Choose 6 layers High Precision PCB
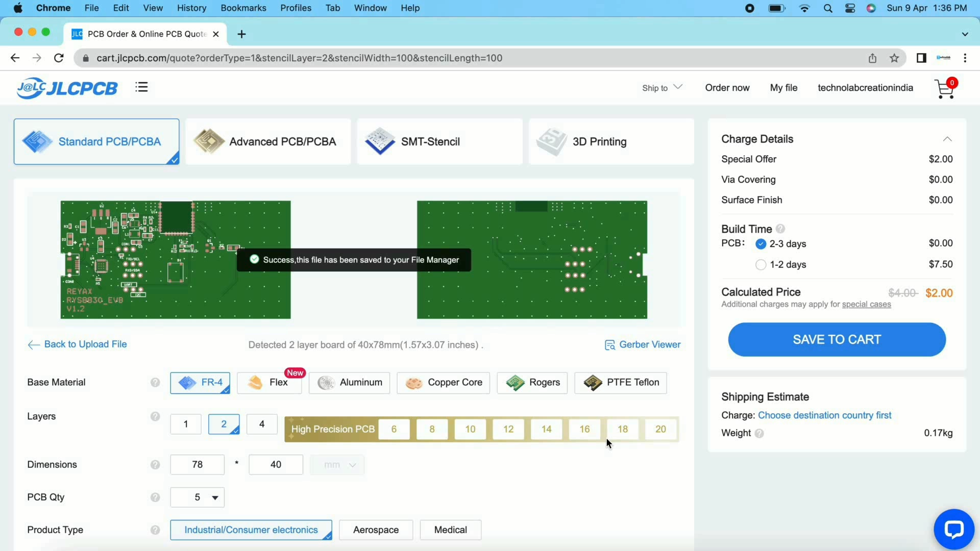Image resolution: width=980 pixels, height=551 pixels. click(394, 429)
